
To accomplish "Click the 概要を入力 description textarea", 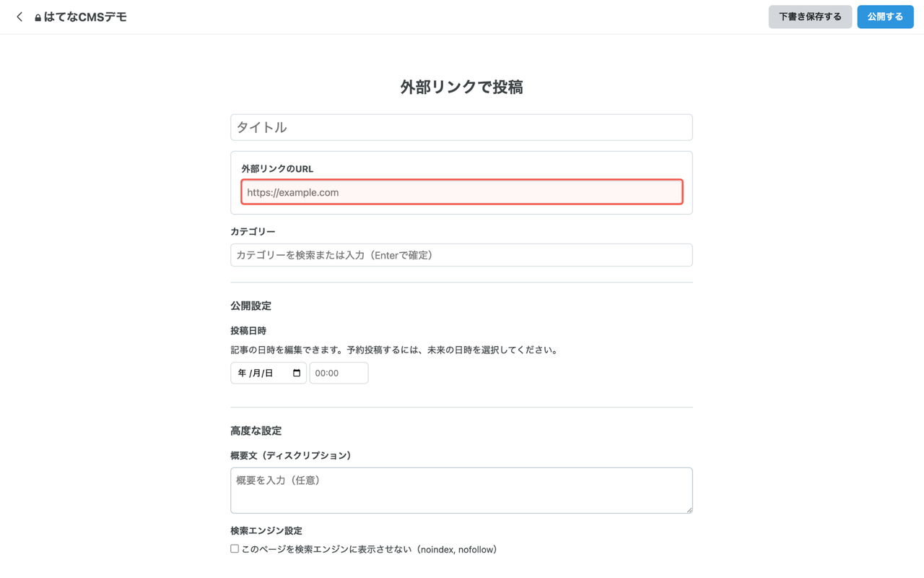I will tap(461, 490).
